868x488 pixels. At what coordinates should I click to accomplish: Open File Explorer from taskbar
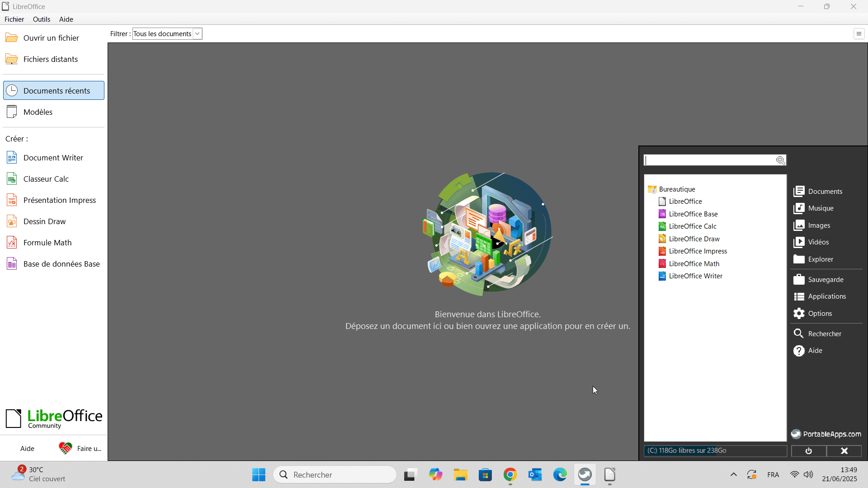coord(460,474)
